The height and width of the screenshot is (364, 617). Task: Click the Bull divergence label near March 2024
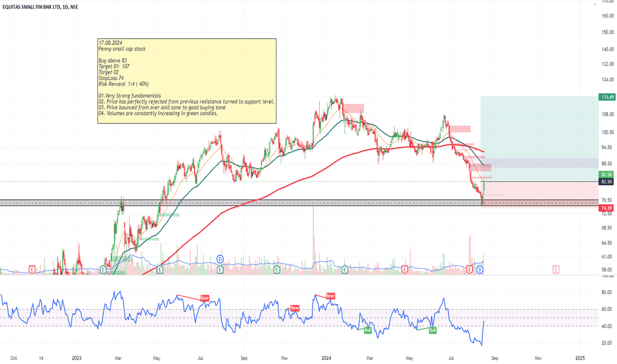coord(367,330)
